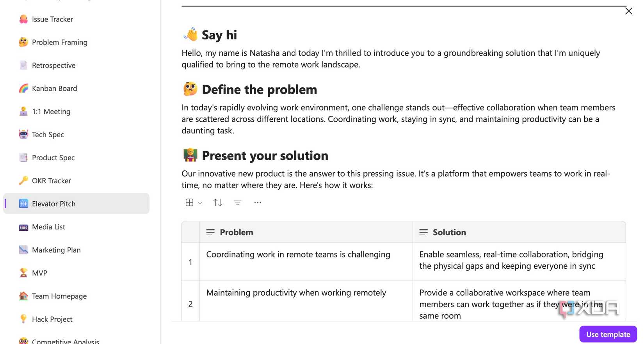Open the Media List template
Image resolution: width=644 pixels, height=344 pixels.
[x=48, y=227]
